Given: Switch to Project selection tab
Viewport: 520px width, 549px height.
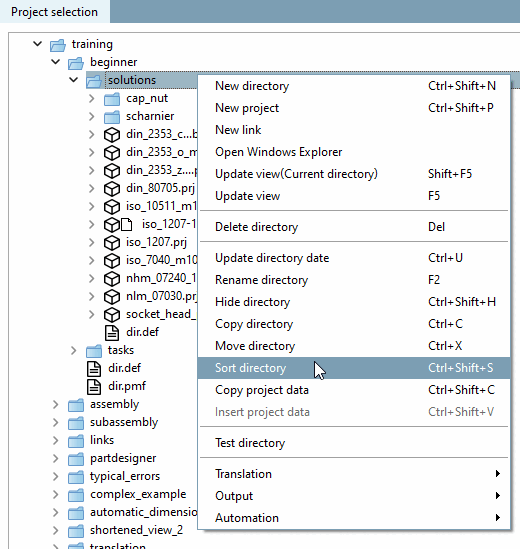Looking at the screenshot, I should coord(55,12).
